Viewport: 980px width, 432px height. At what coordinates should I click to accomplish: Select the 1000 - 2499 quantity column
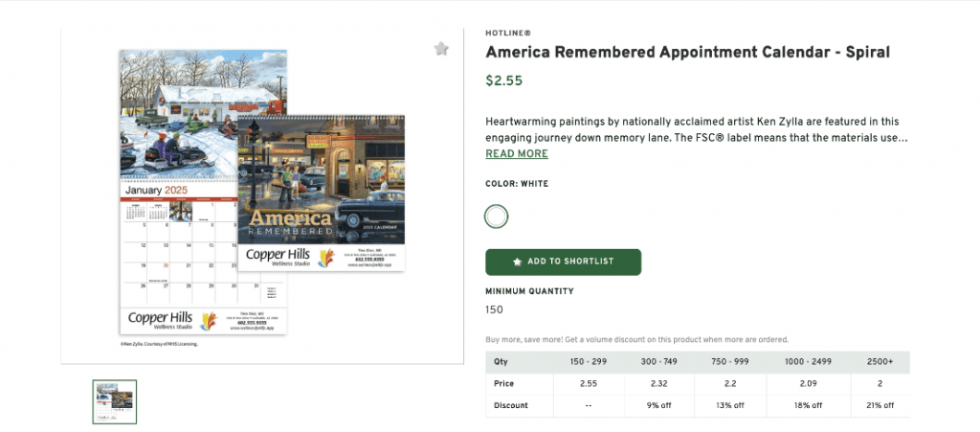point(806,362)
